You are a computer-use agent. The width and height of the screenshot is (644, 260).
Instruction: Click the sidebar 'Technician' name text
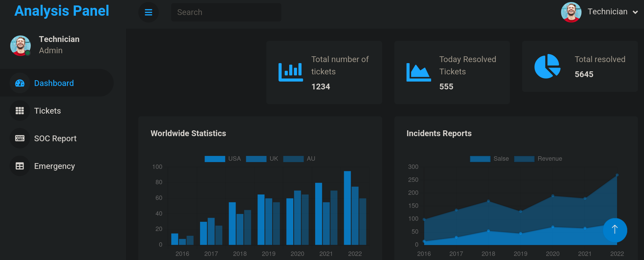click(59, 39)
